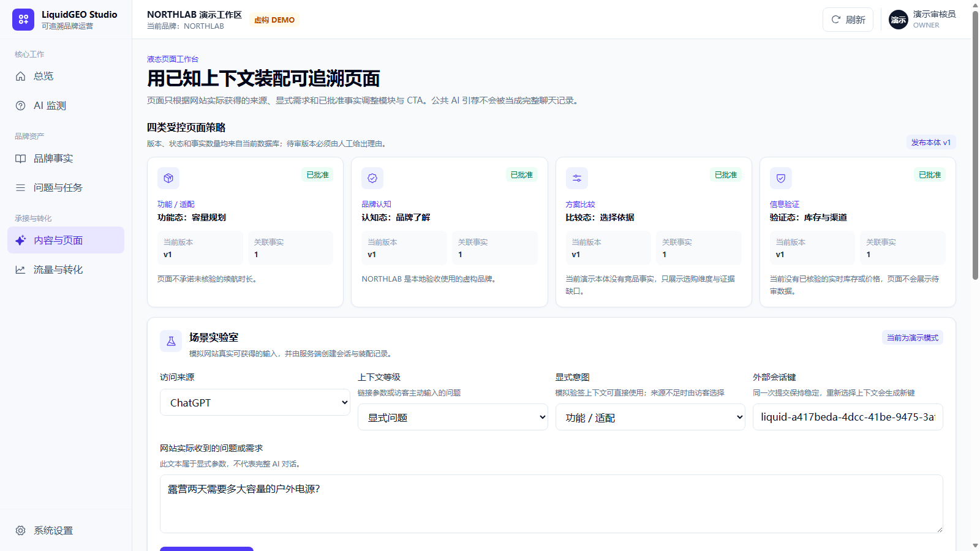Click the 演示审核员 user name

[x=934, y=14]
